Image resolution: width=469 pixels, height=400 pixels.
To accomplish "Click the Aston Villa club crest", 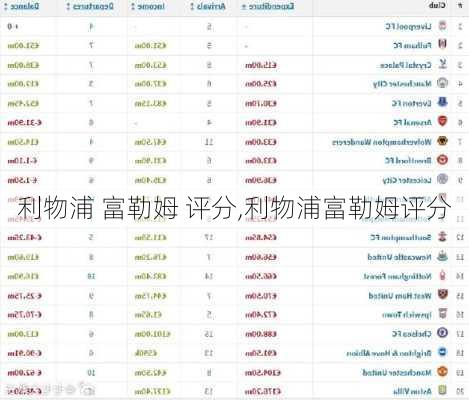I will coord(442,390).
